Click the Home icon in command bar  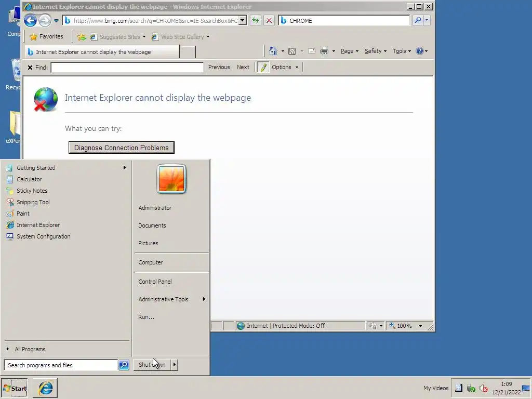pyautogui.click(x=273, y=51)
